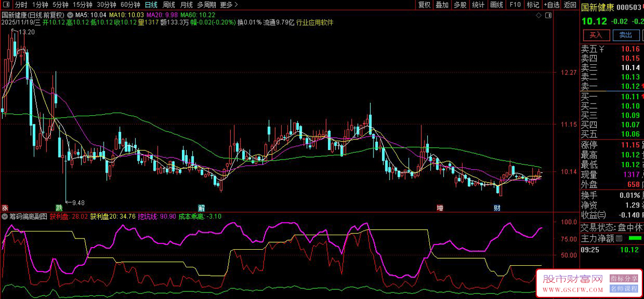Click the 涨停 value 11.15
This screenshot has width=644, height=299.
pyautogui.click(x=631, y=145)
